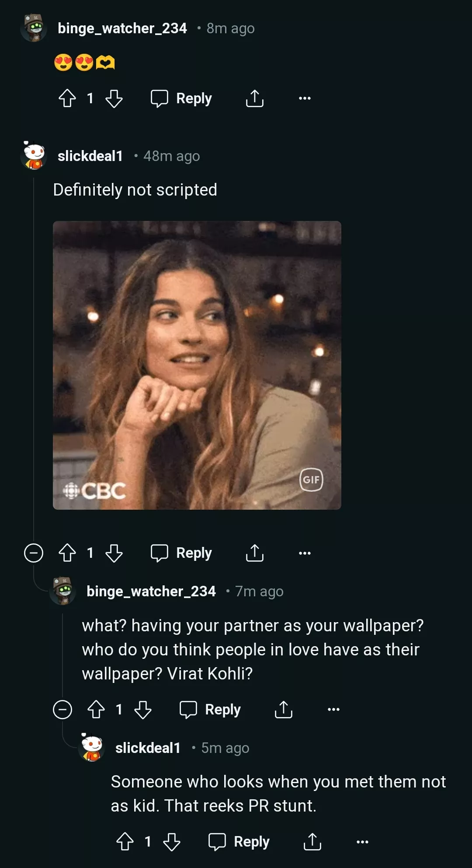Reply to the "Definitely not scripted" comment
472x868 pixels.
(182, 553)
